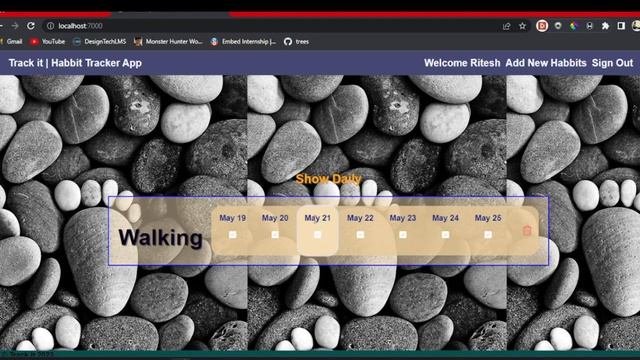Screen dimensions: 640x360
Task: Toggle the May 22 checkbox
Action: 360,235
